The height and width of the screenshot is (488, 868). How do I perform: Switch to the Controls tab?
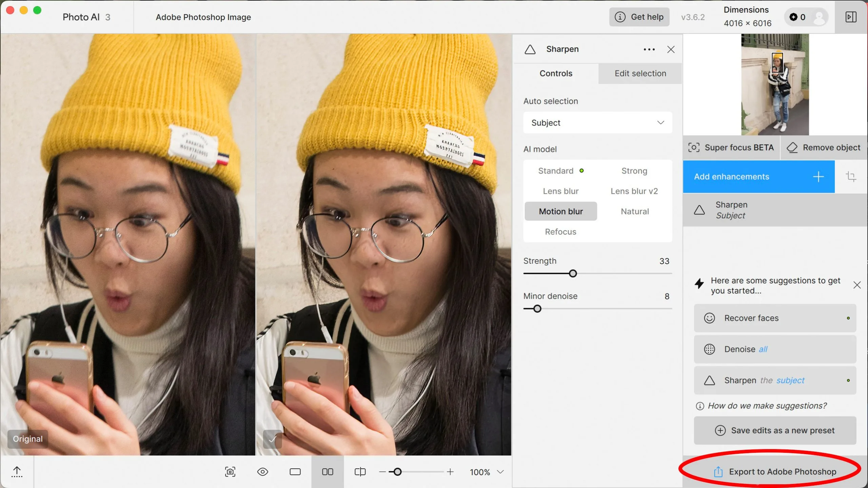point(556,74)
